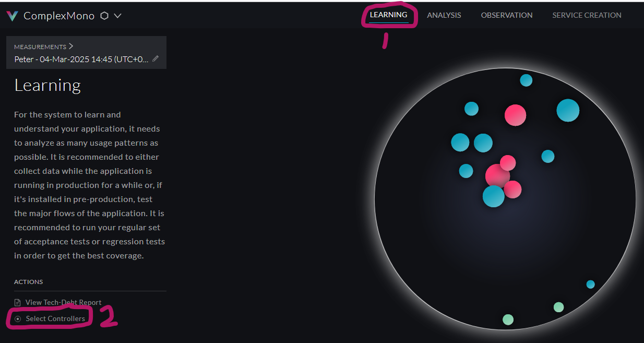Image resolution: width=644 pixels, height=343 pixels.
Task: Go to the Service Creation tab
Action: pos(587,15)
